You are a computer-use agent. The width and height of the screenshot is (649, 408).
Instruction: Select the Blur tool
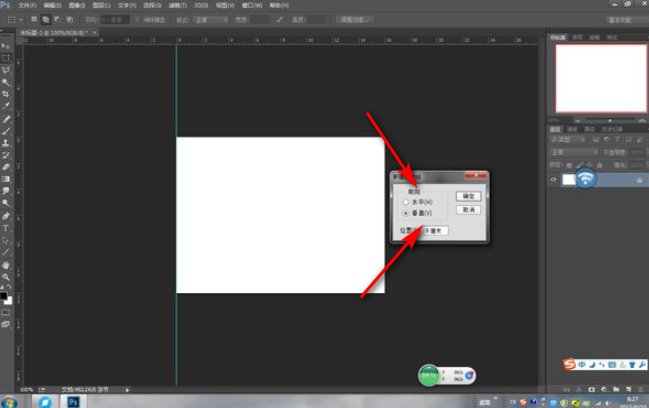pyautogui.click(x=5, y=191)
